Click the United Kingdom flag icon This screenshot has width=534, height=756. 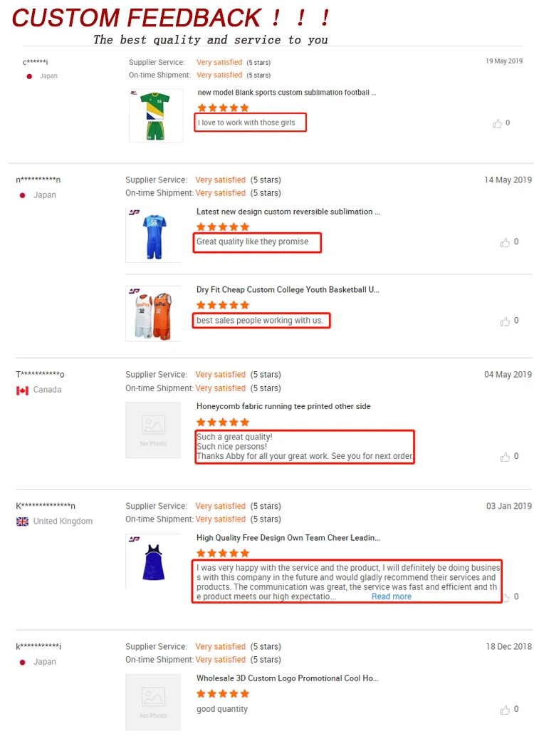coord(22,522)
